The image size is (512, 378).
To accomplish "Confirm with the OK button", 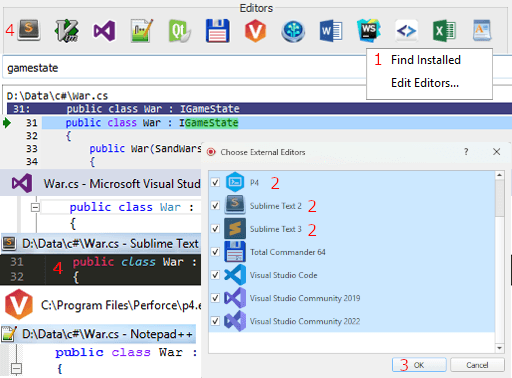I will (419, 365).
